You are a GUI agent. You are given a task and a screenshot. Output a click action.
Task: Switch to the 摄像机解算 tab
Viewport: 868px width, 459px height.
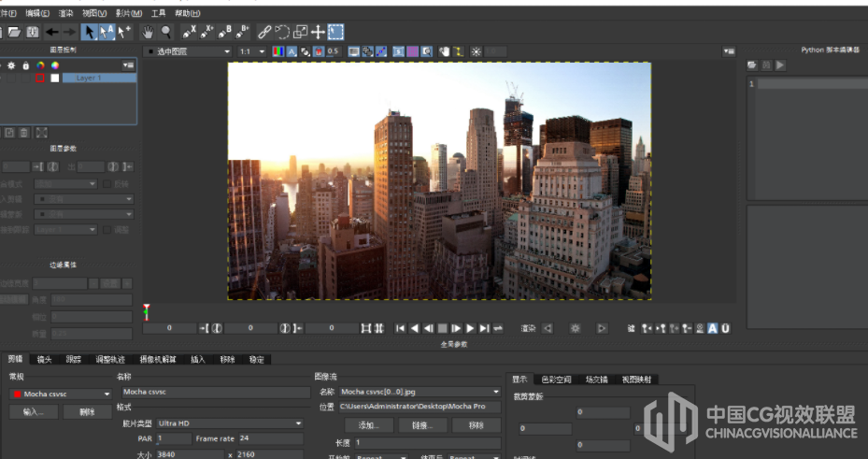158,359
